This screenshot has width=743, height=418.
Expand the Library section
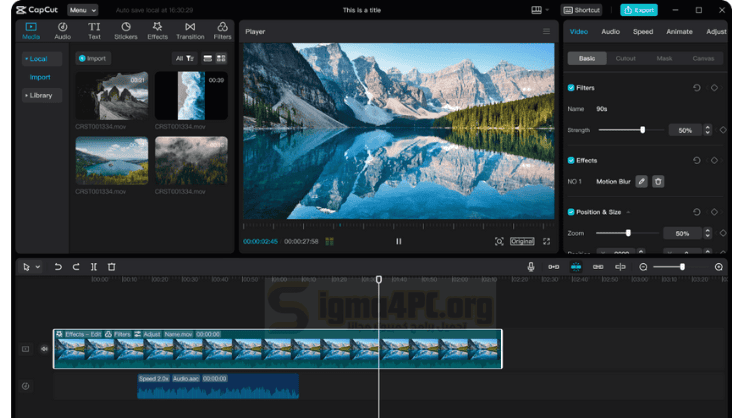pos(42,95)
